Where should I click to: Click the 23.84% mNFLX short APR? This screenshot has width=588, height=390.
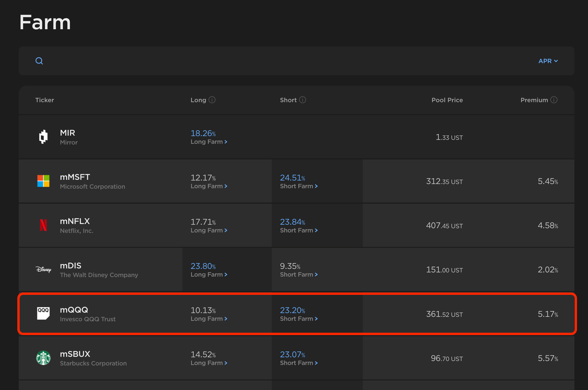click(293, 222)
